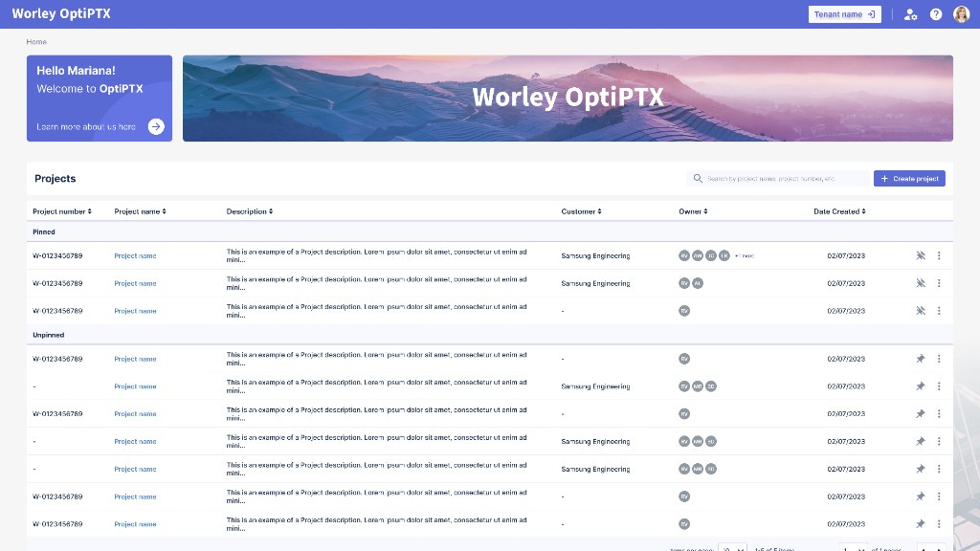The image size is (980, 551).
Task: Open kebab menu of last visible project
Action: [939, 523]
